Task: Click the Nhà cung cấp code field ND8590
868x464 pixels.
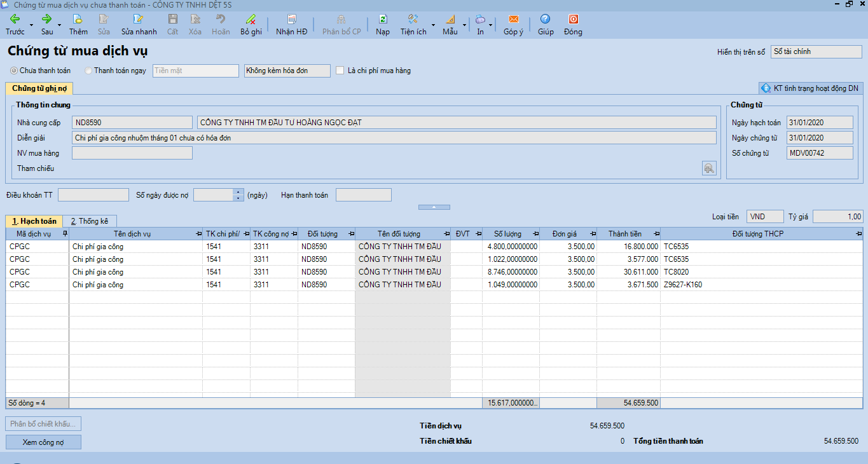Action: click(x=132, y=123)
